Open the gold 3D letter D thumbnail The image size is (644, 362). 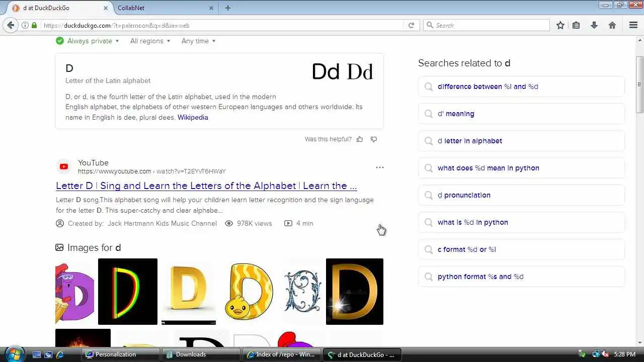click(x=189, y=292)
